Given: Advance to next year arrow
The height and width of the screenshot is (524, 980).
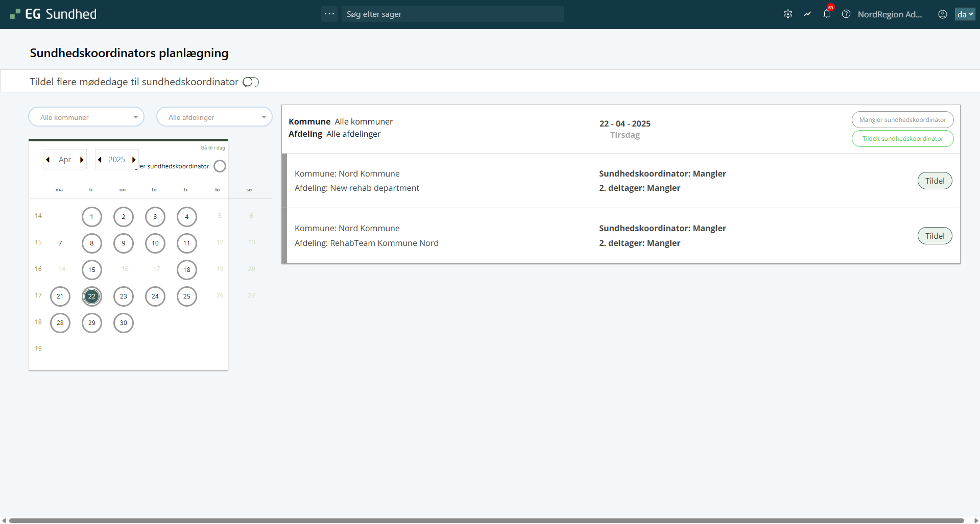Looking at the screenshot, I should (x=134, y=160).
